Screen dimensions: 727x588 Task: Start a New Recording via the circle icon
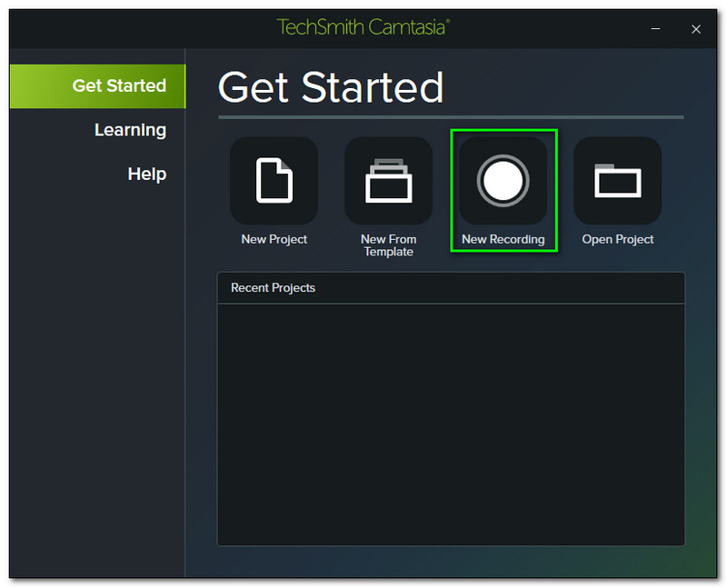click(x=503, y=180)
